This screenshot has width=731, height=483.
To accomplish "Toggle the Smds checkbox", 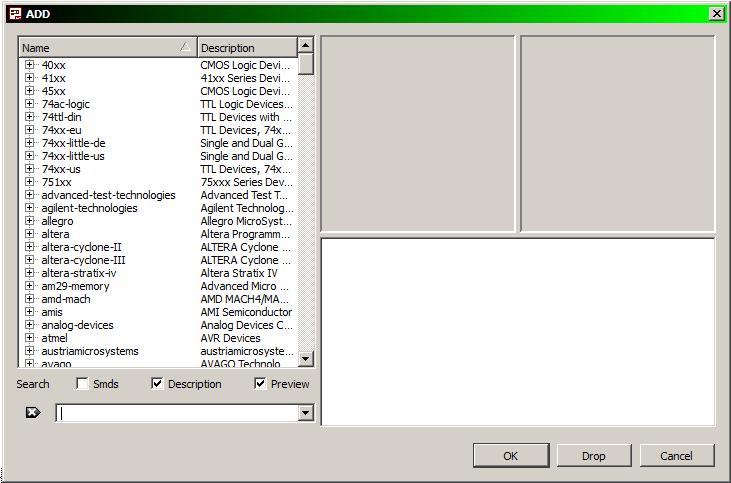I will (x=82, y=384).
